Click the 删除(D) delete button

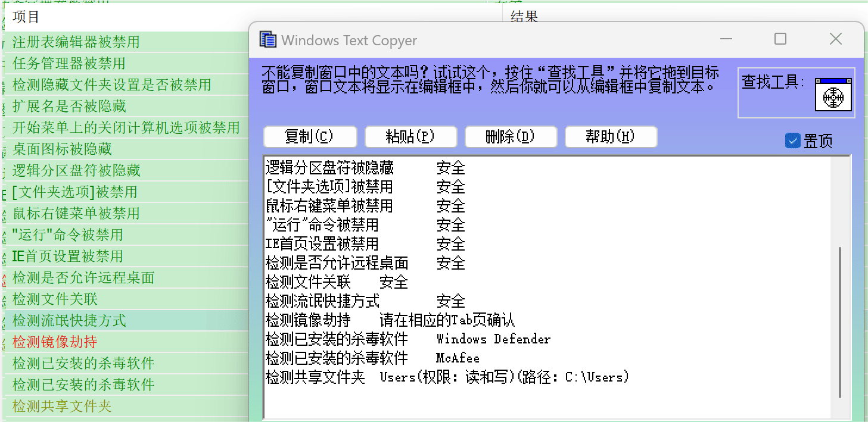511,136
